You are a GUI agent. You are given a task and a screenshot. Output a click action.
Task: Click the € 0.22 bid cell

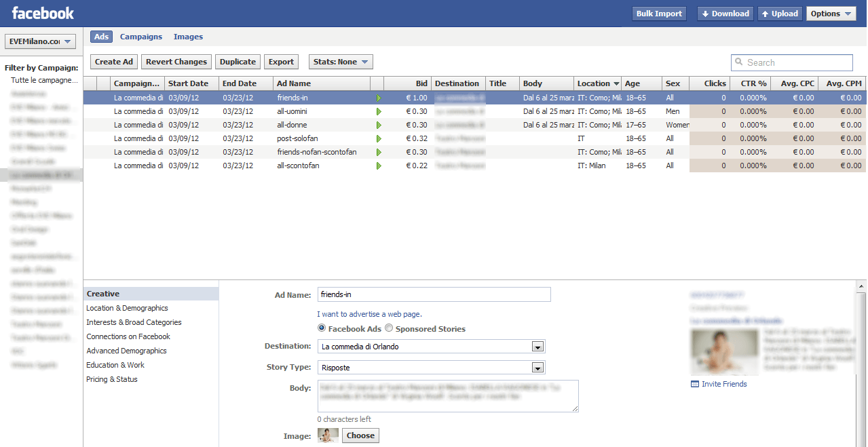pyautogui.click(x=407, y=166)
